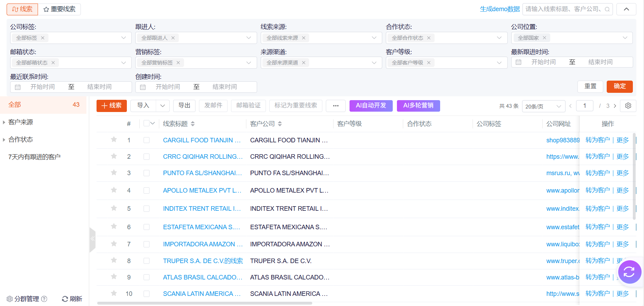Open the 20条/页 page size dropdown
The width and height of the screenshot is (644, 306).
pyautogui.click(x=543, y=106)
